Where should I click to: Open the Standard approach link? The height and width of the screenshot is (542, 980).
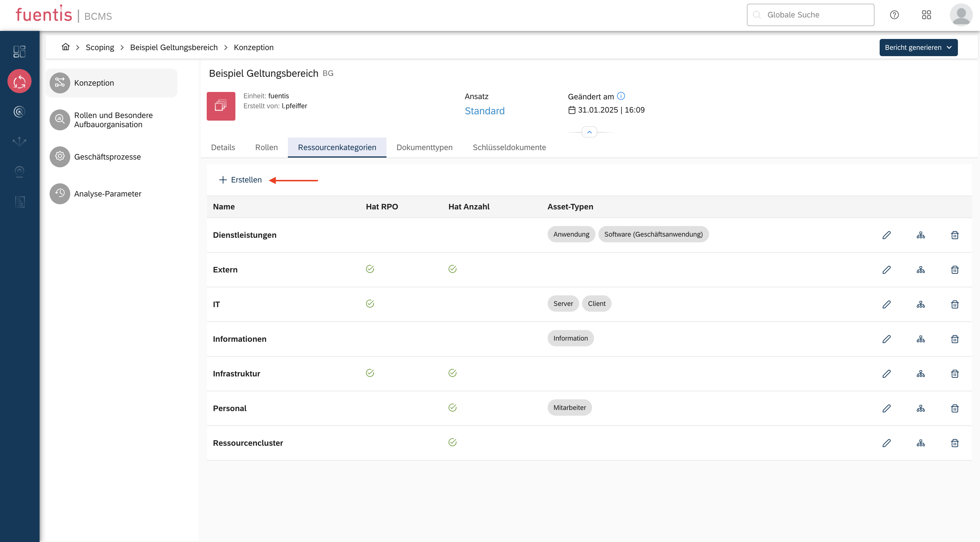click(484, 111)
